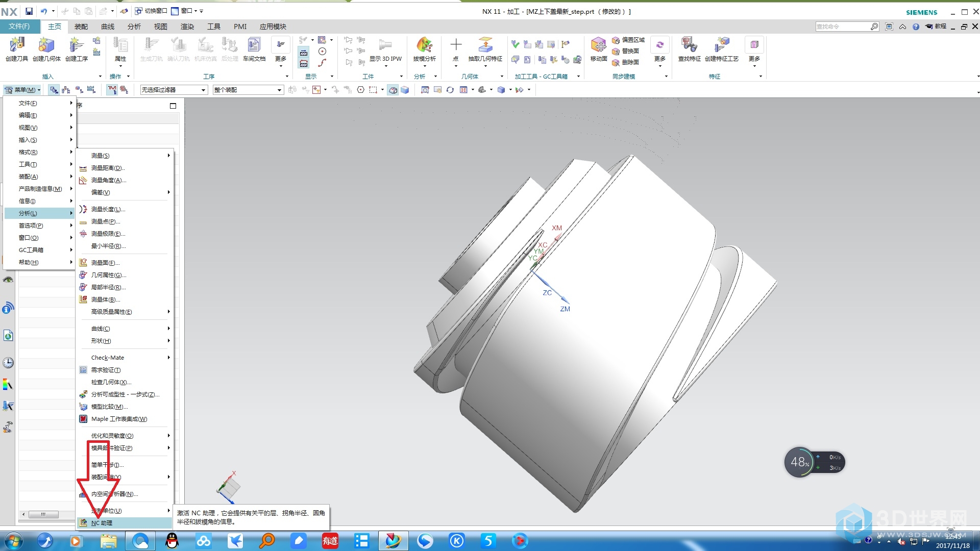
Task: Open QQ penguin icon in taskbar
Action: point(173,541)
